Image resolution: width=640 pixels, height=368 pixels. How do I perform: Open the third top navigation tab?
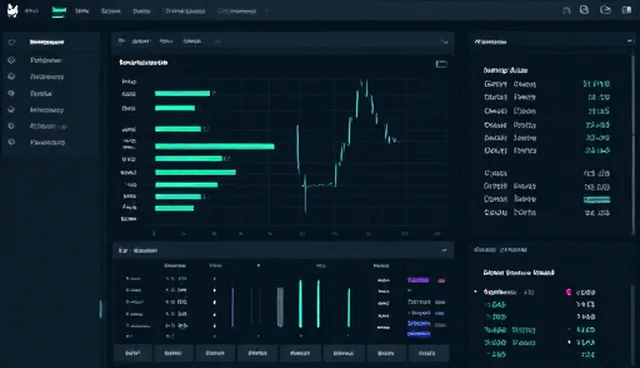pyautogui.click(x=111, y=11)
